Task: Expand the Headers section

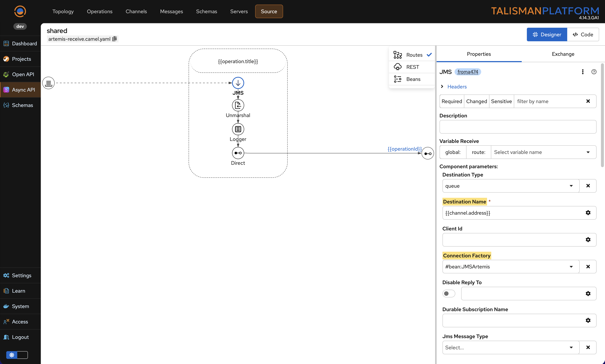Action: pos(442,87)
